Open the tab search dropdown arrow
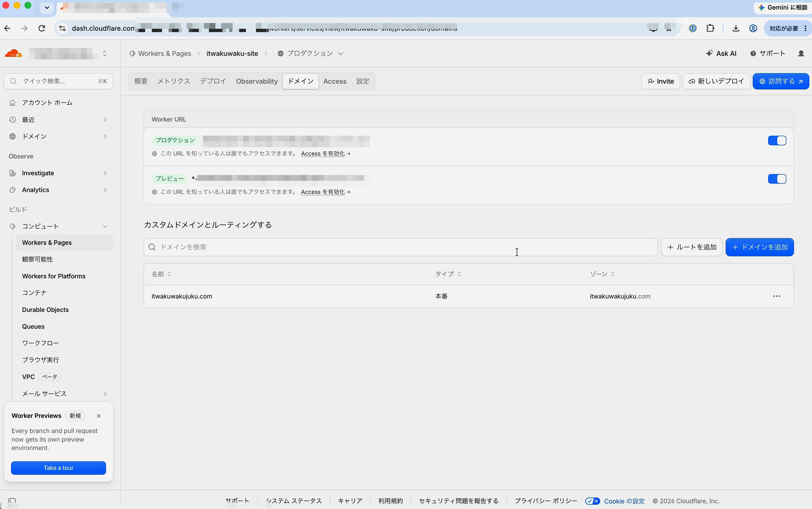812x509 pixels. click(x=47, y=7)
